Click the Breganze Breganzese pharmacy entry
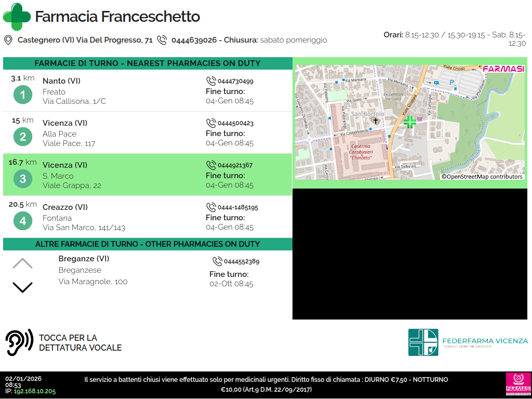This screenshot has height=399, width=532. pyautogui.click(x=94, y=270)
